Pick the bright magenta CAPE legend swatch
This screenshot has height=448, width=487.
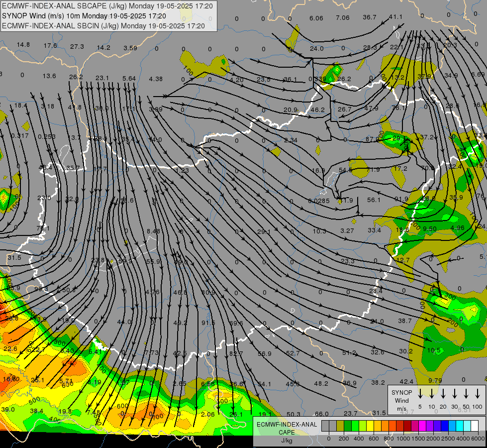coord(422,426)
